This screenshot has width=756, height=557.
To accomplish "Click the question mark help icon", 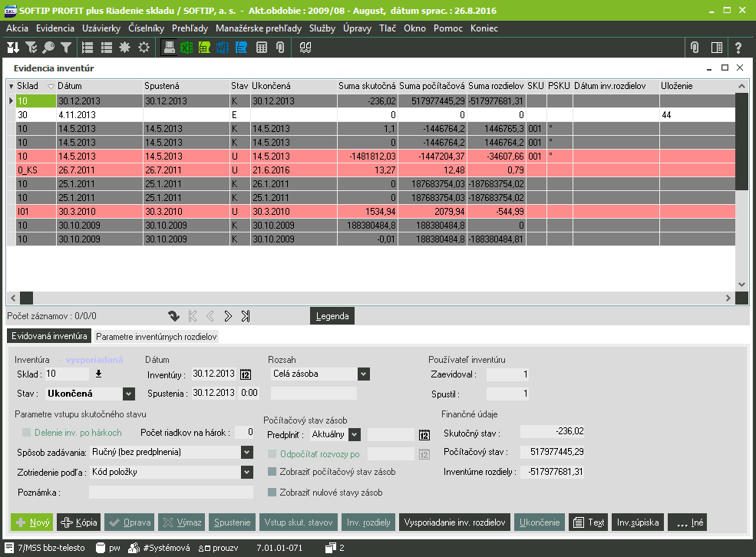I will pyautogui.click(x=738, y=48).
